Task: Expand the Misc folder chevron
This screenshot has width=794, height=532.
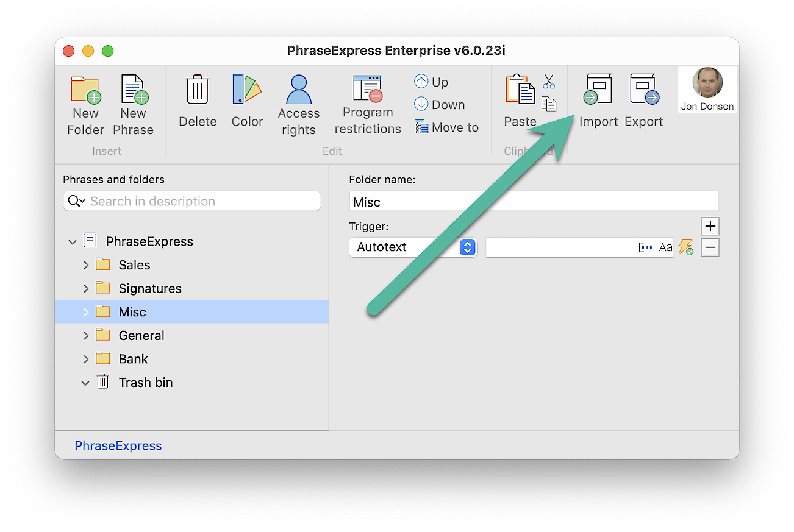Action: click(86, 312)
